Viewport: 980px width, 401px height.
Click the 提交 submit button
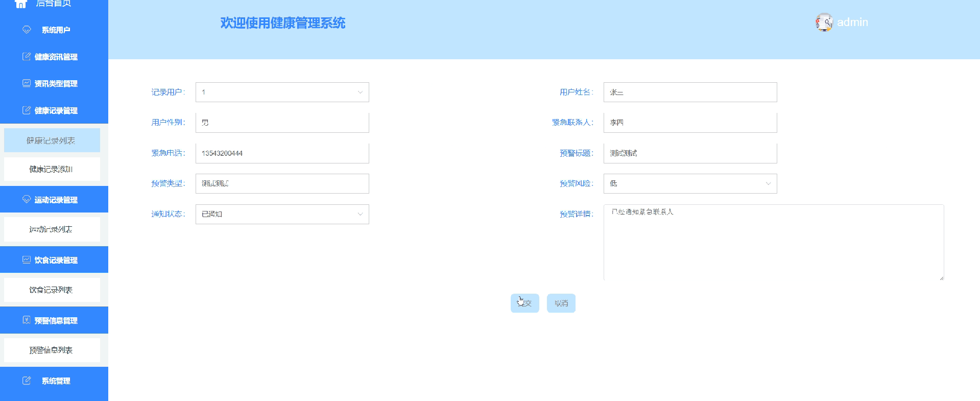tap(525, 303)
